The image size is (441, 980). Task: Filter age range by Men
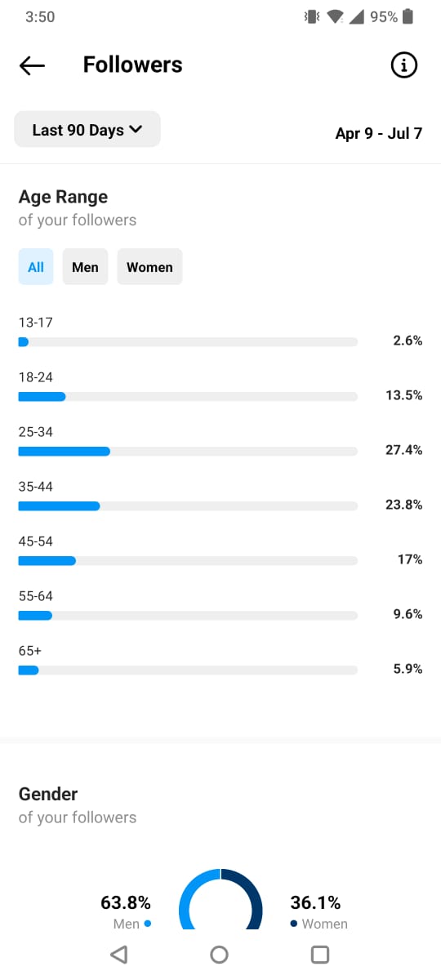(85, 267)
